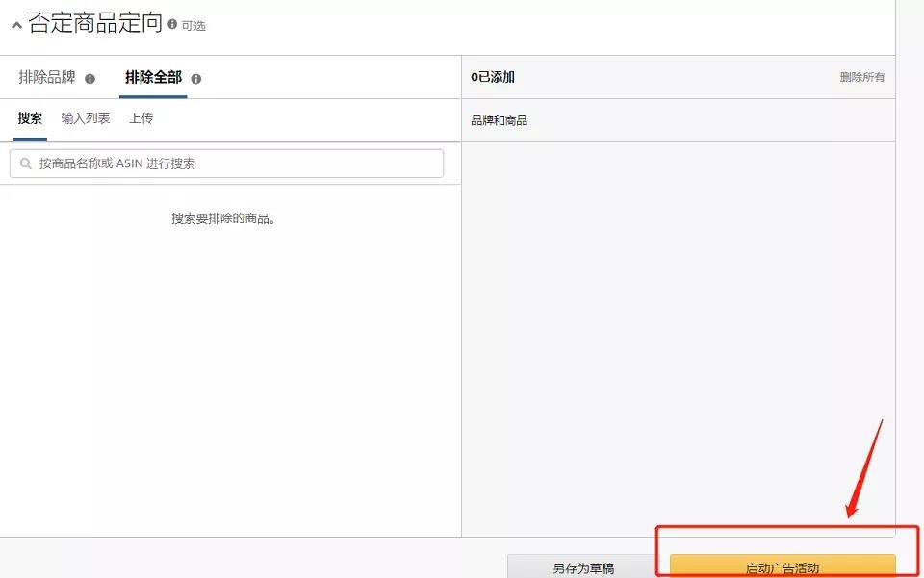Select the 搜索 sub-tab
This screenshot has height=578, width=924.
click(x=30, y=118)
